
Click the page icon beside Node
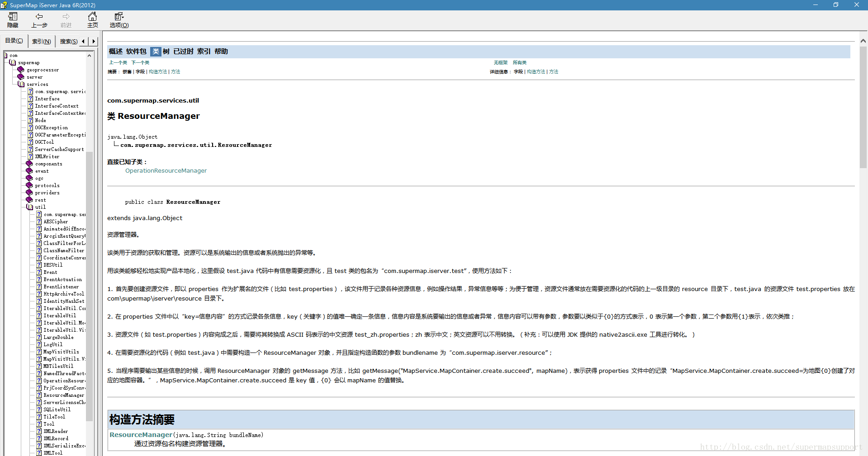30,120
